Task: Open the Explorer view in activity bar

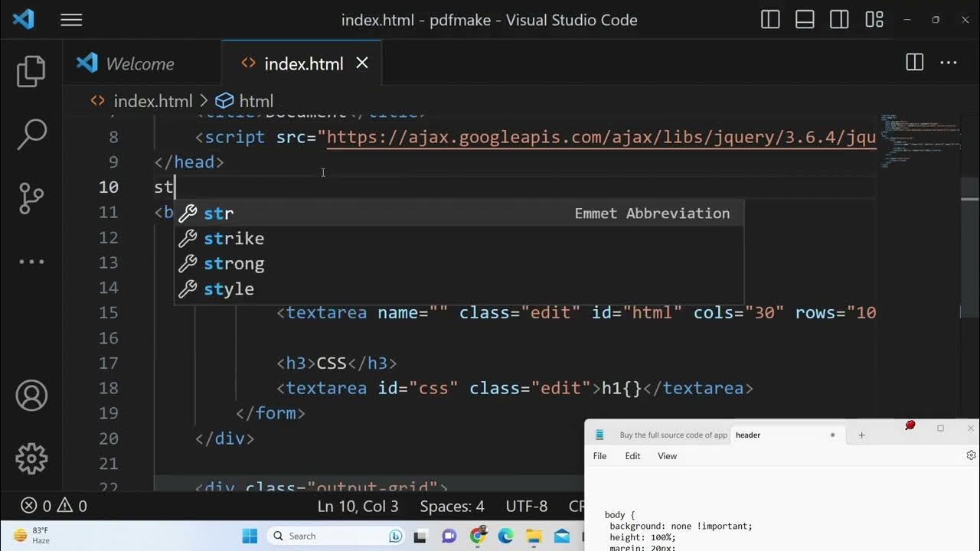Action: point(31,71)
